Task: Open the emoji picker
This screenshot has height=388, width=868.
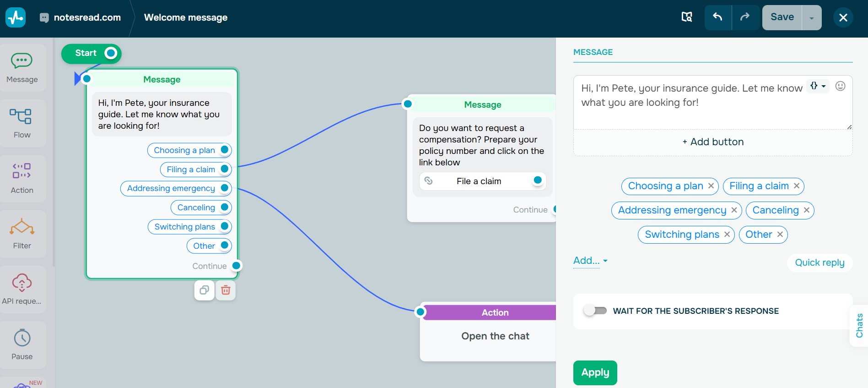Action: [841, 86]
